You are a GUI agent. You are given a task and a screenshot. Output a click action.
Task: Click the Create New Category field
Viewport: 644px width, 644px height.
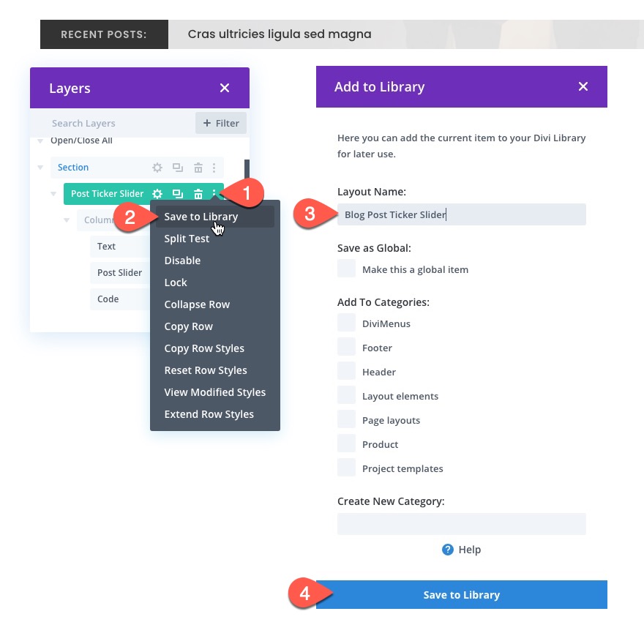tap(461, 523)
